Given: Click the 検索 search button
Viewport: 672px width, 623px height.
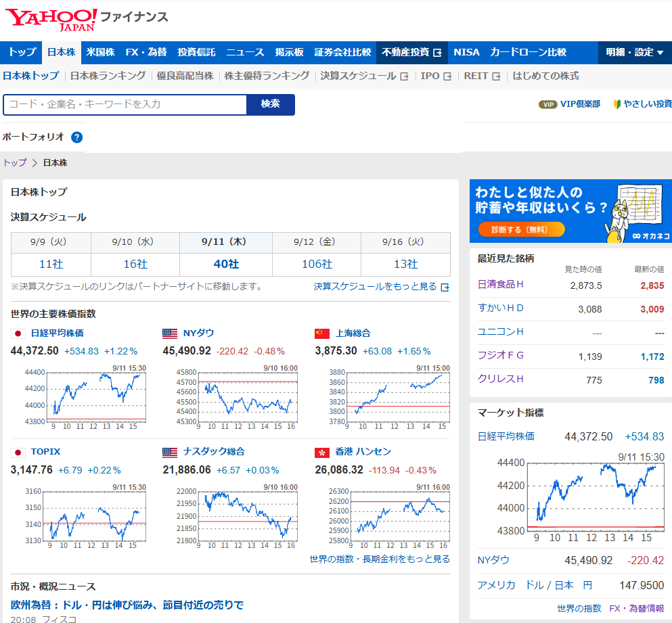Looking at the screenshot, I should (271, 104).
